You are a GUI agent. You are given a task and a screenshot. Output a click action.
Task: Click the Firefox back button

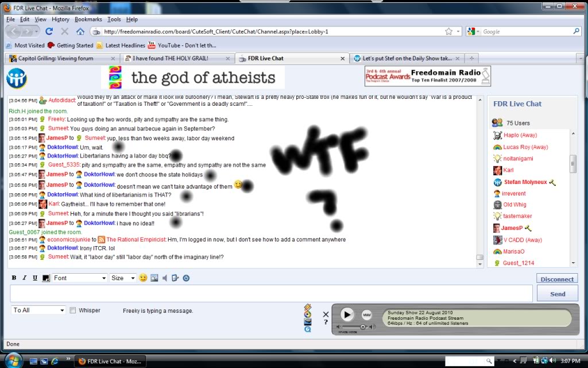click(x=14, y=32)
